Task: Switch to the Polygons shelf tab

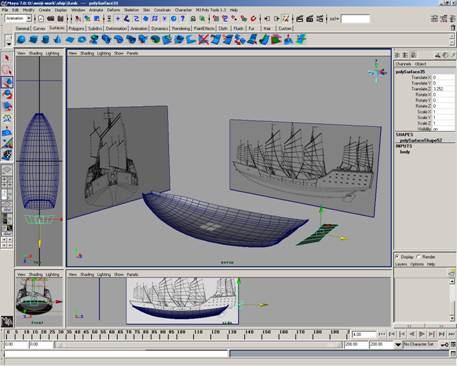Action: click(76, 29)
